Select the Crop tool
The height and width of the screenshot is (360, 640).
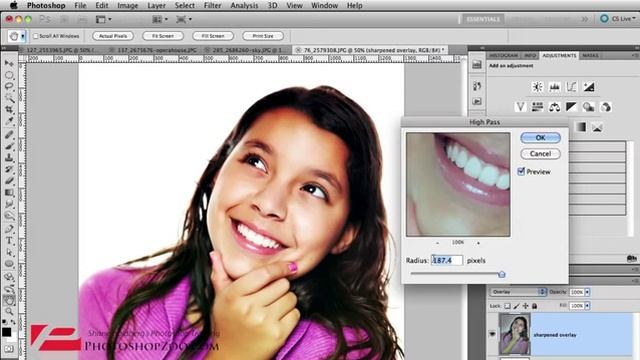point(9,109)
